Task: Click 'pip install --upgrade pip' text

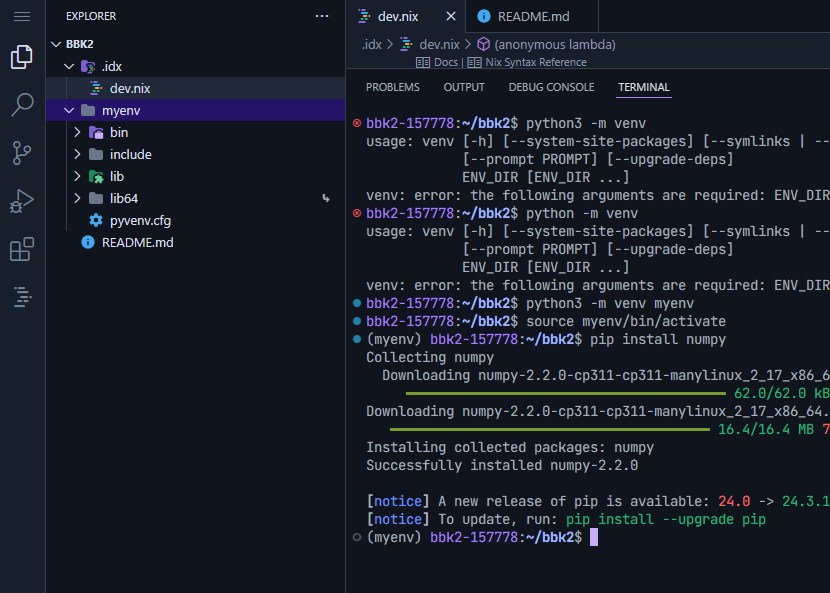Action: tap(666, 519)
